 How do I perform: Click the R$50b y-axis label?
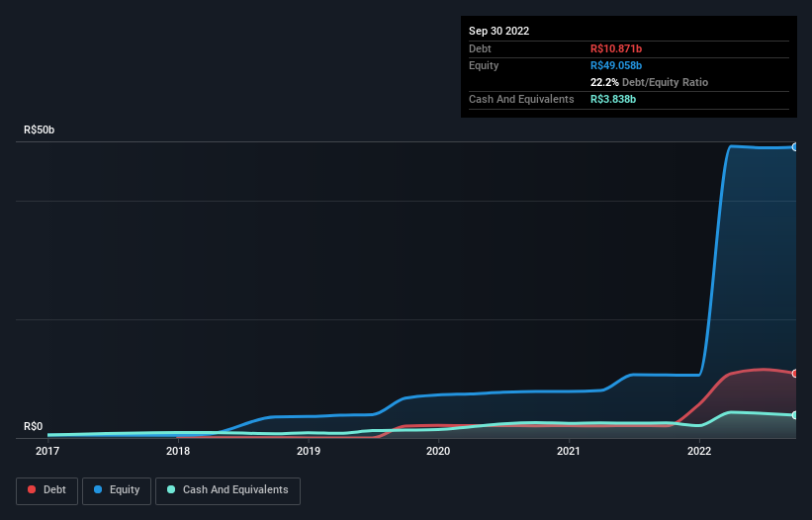coord(39,130)
